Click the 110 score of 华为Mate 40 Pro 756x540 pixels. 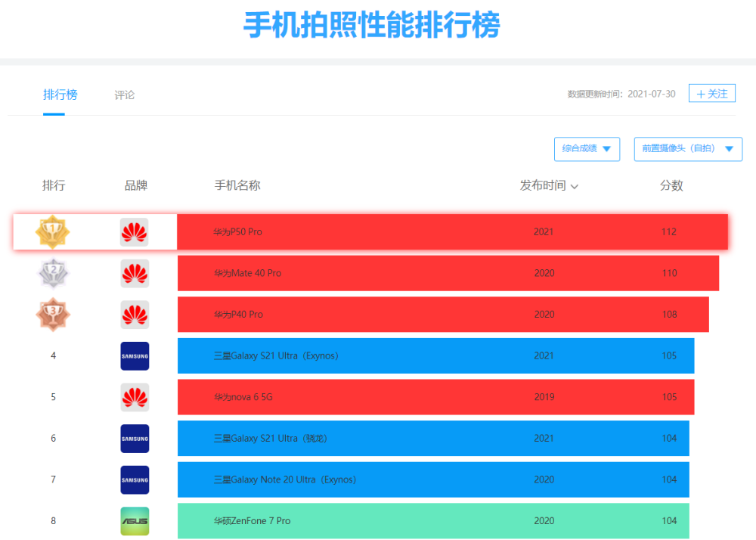coord(669,273)
